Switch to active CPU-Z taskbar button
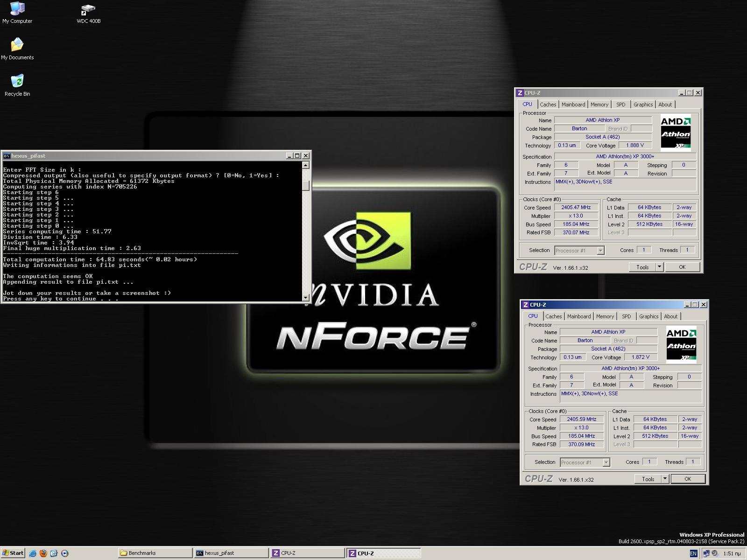 [384, 553]
